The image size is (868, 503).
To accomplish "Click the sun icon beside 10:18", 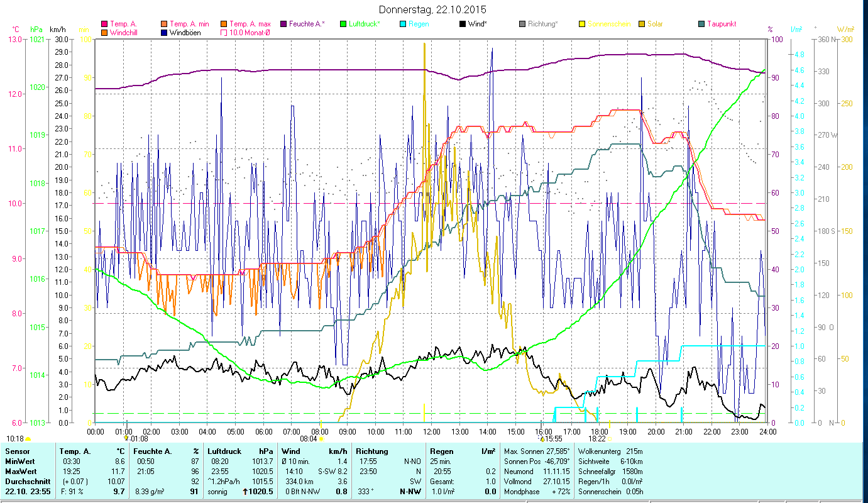I will (28, 439).
